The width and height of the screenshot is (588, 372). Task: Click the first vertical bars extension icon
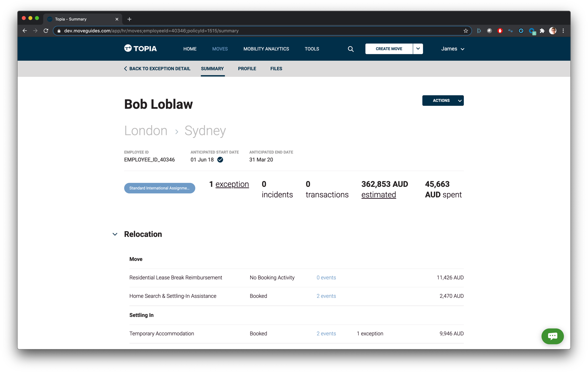click(x=479, y=31)
